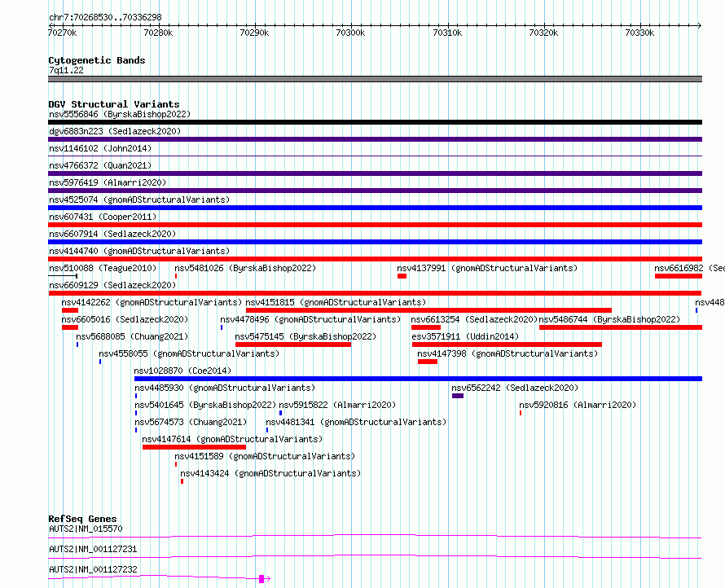725x588 pixels.
Task: Click the nsv6562242 (Sedlazeck2020) label
Action: (x=515, y=388)
